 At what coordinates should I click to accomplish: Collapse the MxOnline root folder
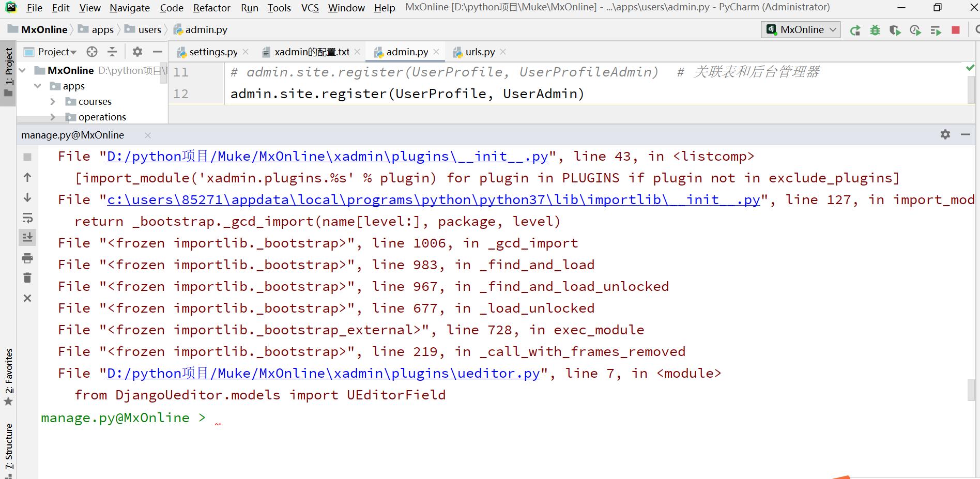[23, 70]
